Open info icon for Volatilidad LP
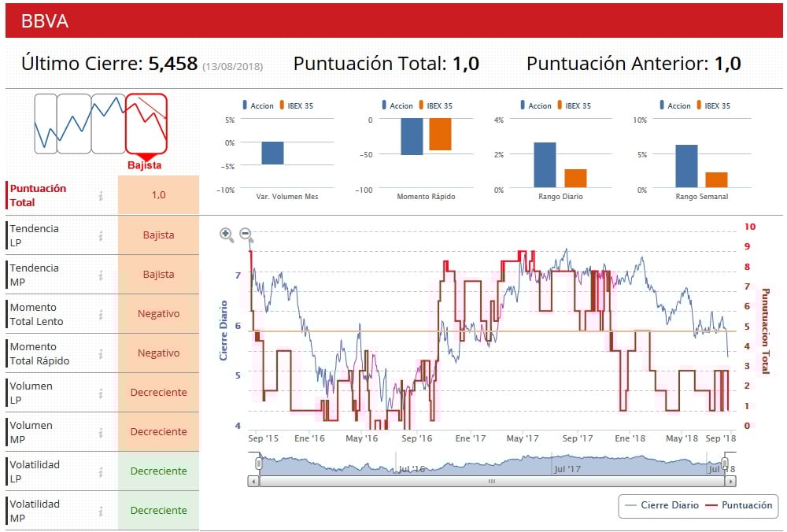Viewport: 787px width, 532px height. pyautogui.click(x=101, y=471)
